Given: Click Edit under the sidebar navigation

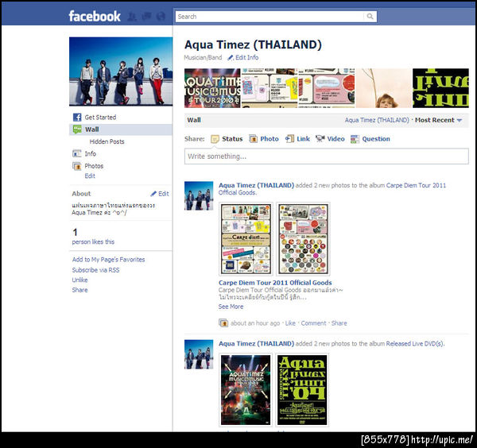Looking at the screenshot, I should pos(90,176).
